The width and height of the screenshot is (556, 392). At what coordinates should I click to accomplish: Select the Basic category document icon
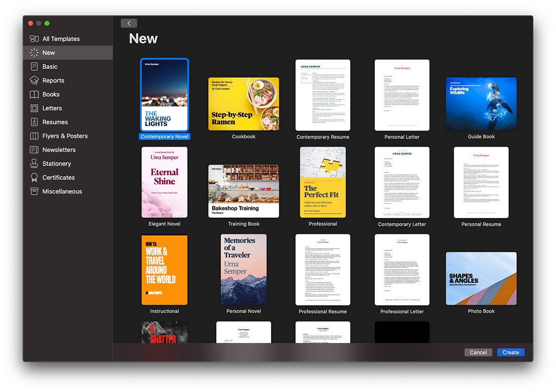point(34,67)
